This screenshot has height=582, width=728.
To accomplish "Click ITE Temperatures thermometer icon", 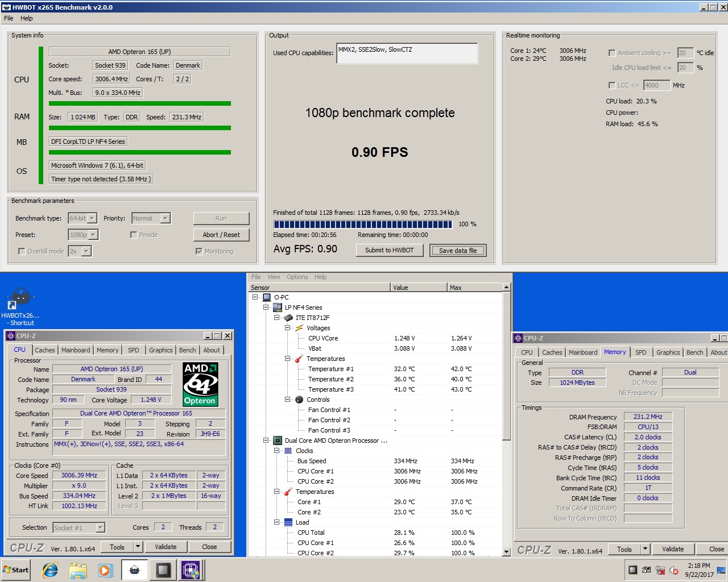I will tap(299, 359).
